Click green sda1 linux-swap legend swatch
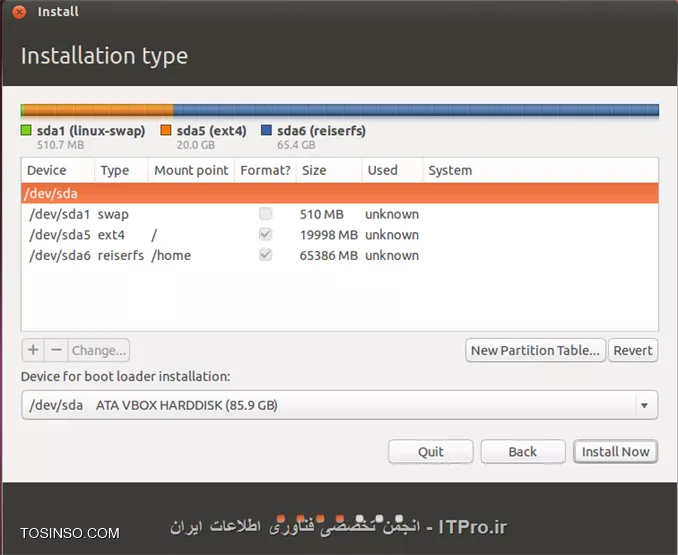 click(26, 130)
